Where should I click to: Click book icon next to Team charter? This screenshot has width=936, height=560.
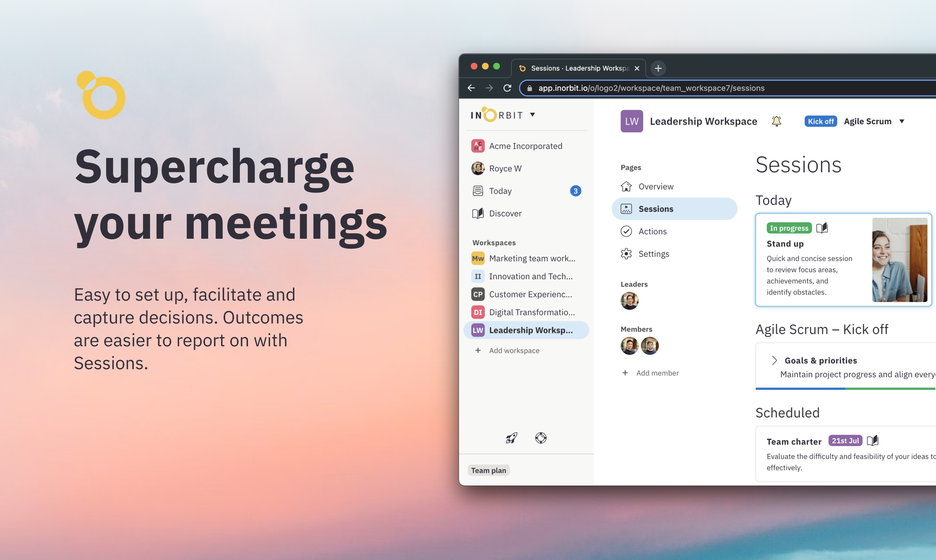pyautogui.click(x=872, y=441)
